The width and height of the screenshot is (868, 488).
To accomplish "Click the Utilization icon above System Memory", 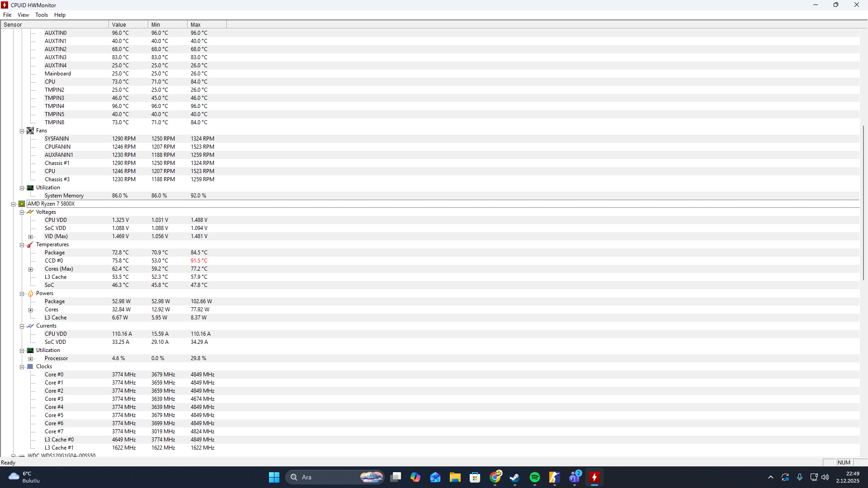I will (30, 188).
